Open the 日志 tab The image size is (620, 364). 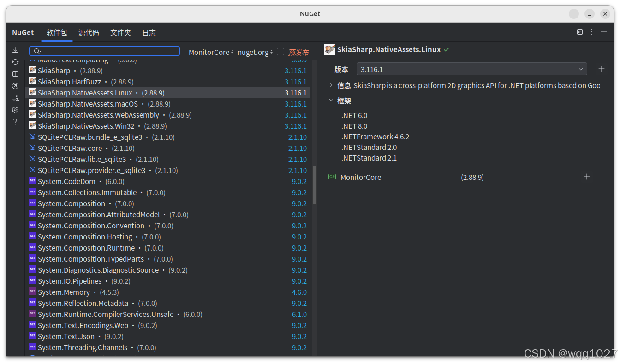click(149, 33)
